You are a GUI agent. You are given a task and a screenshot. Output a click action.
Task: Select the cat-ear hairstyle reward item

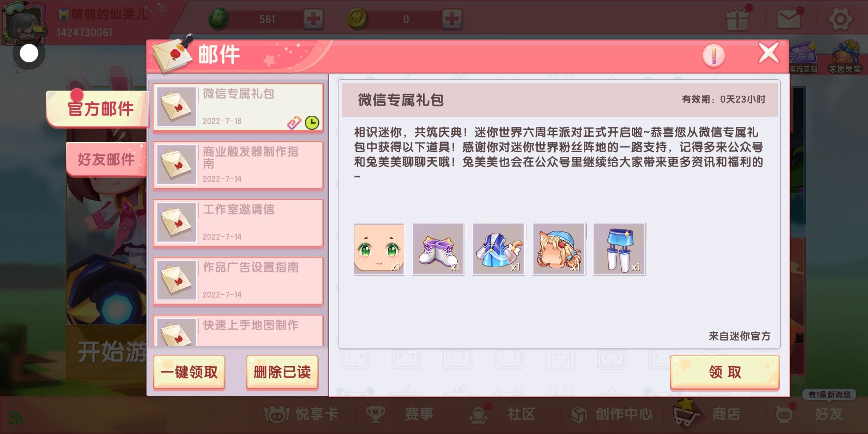click(559, 249)
